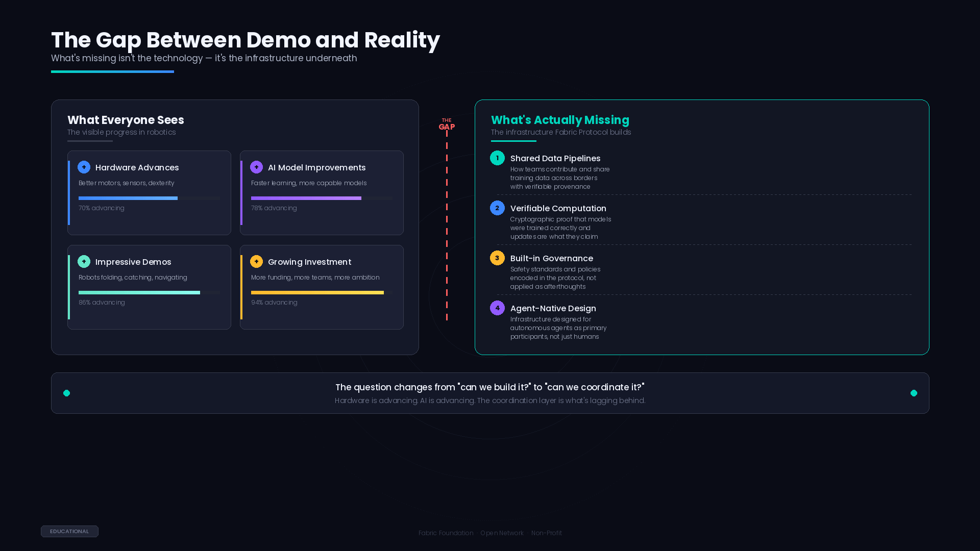Click the yellow plus icon beside Growing Investment
This screenshot has height=551, width=980.
pos(256,262)
